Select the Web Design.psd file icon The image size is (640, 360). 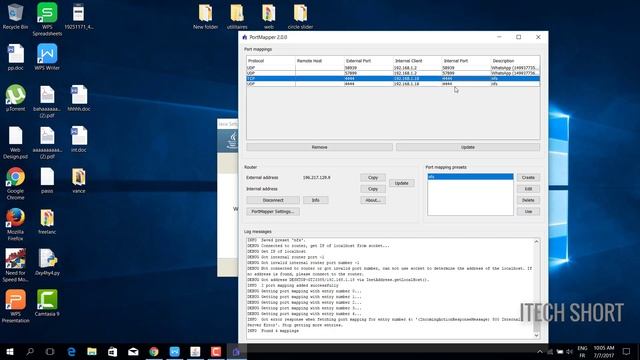click(x=16, y=142)
